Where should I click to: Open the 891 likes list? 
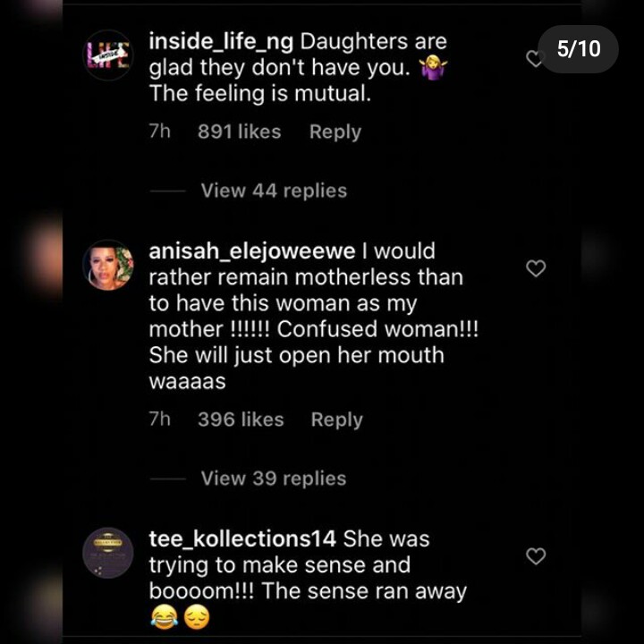[x=240, y=131]
